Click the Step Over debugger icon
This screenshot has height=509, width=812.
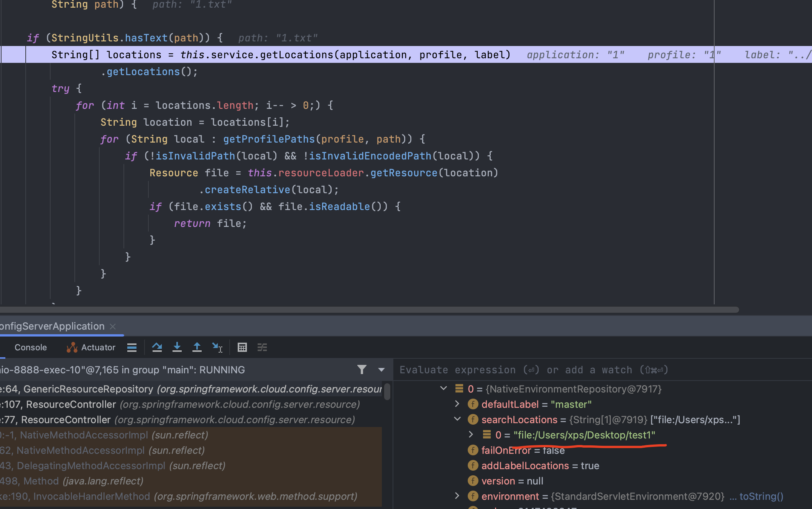157,347
